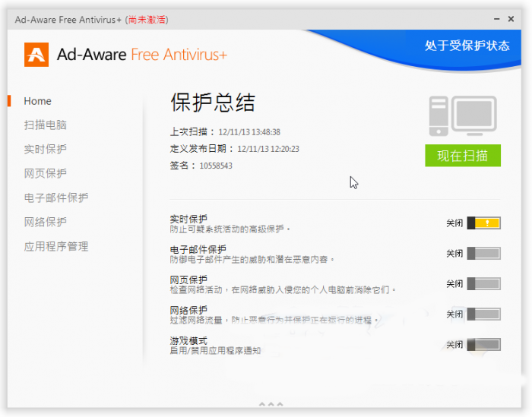Image resolution: width=532 pixels, height=417 pixels.
Task: Click the 网页保护 title in the protection list
Action: coord(188,280)
